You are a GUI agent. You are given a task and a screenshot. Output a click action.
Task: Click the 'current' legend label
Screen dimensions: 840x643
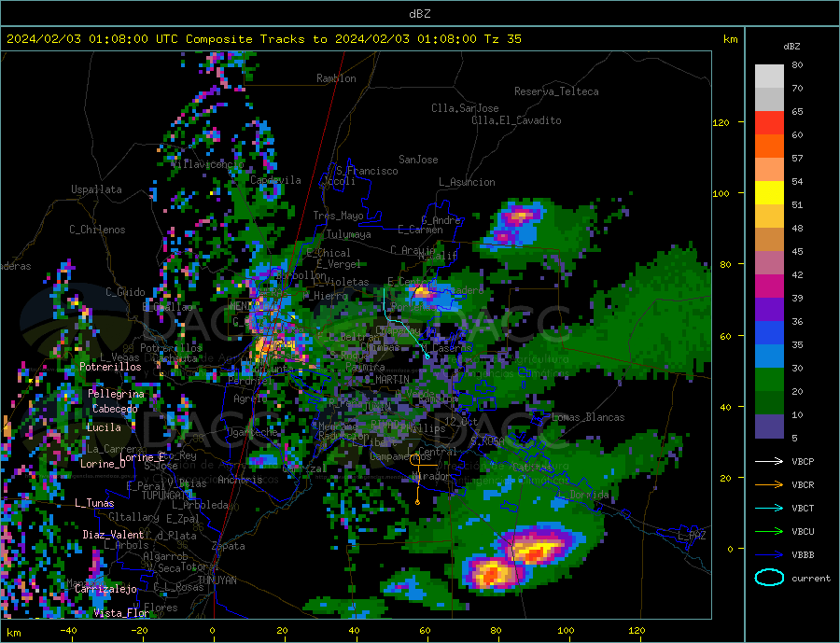811,579
